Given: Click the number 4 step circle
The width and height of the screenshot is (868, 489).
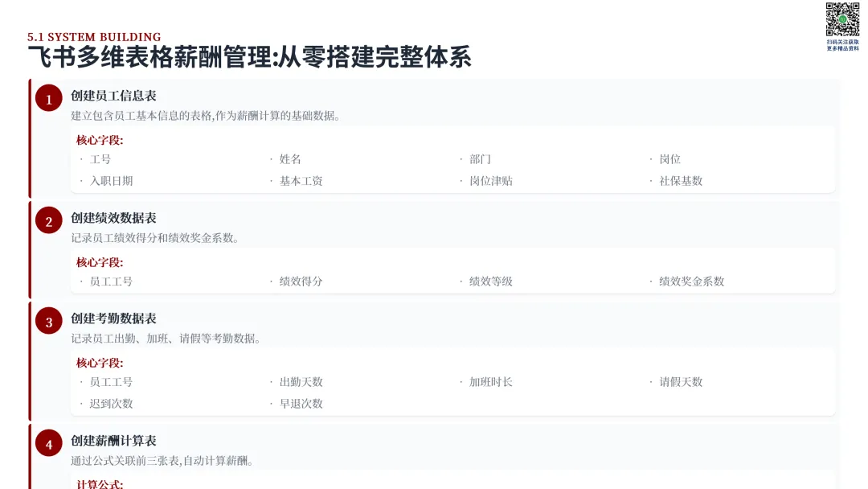Looking at the screenshot, I should coord(49,444).
